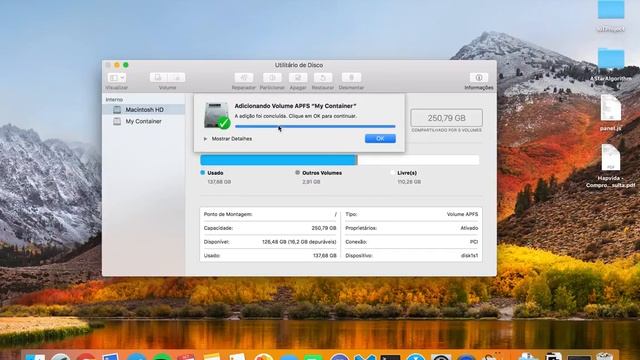
Task: Select the Hapvida PDF file on desktop
Action: tap(611, 167)
